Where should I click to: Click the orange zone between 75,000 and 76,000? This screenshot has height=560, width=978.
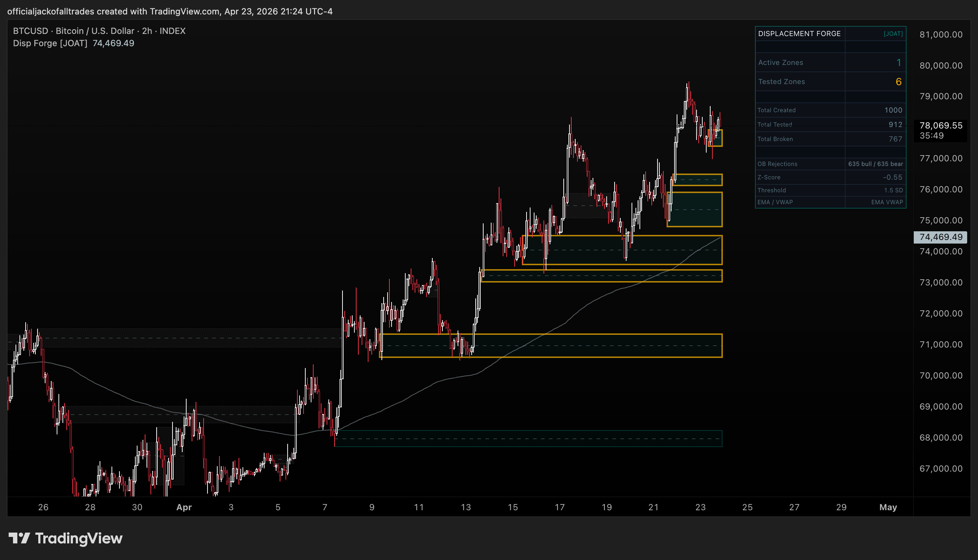(x=695, y=209)
